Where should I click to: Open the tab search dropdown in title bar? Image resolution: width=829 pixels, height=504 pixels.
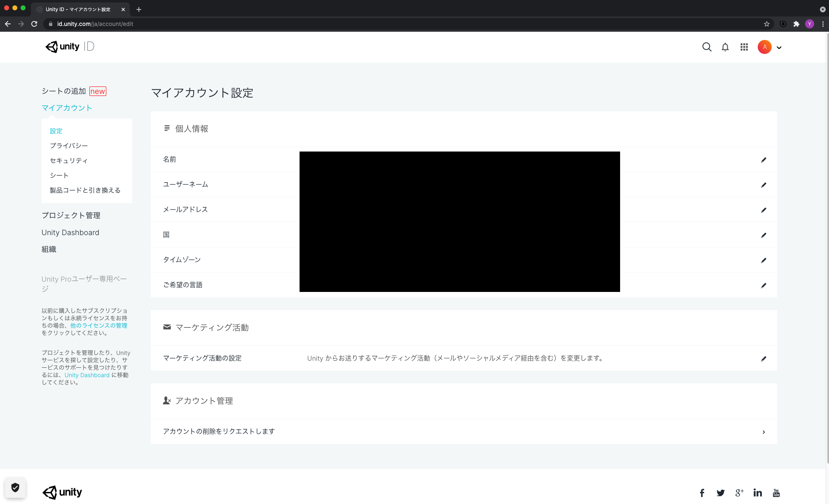click(x=823, y=9)
